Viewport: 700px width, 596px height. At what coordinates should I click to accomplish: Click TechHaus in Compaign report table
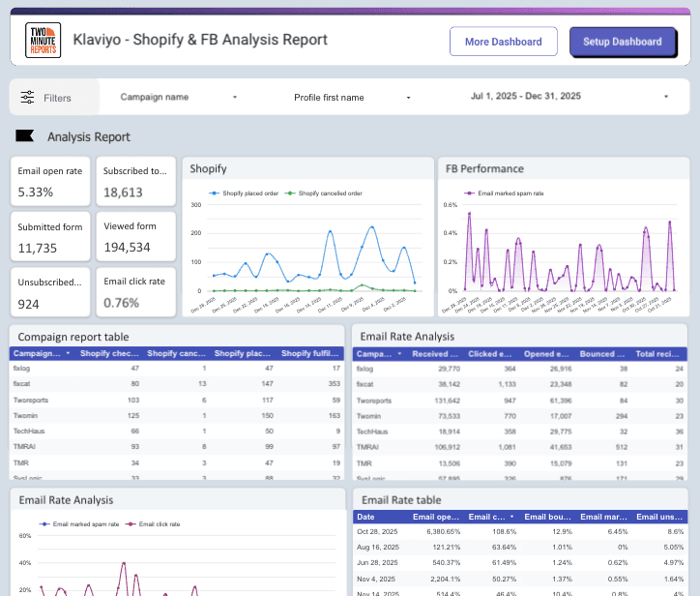29,432
